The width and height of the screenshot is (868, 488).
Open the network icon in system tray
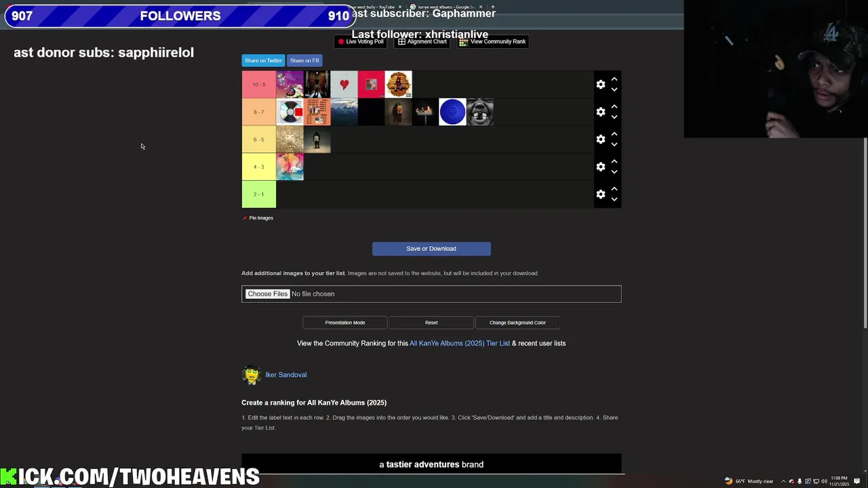(x=816, y=481)
